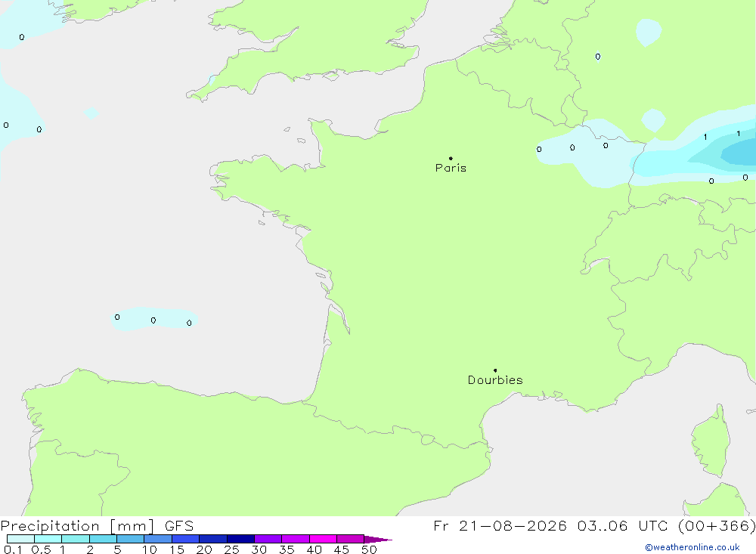Click the forecast date 'Fr 21-08-2026'
Viewport: 756px width, 554px height.
tap(500, 525)
